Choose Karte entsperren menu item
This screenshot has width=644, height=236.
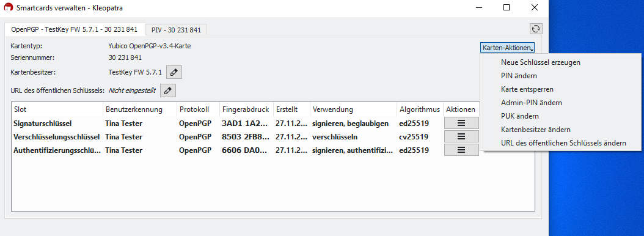click(527, 89)
